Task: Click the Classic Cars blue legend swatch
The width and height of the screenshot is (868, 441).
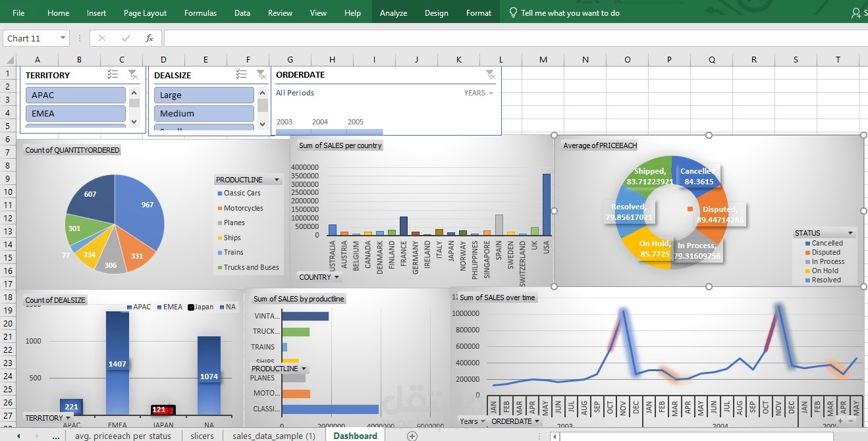Action: click(x=219, y=193)
